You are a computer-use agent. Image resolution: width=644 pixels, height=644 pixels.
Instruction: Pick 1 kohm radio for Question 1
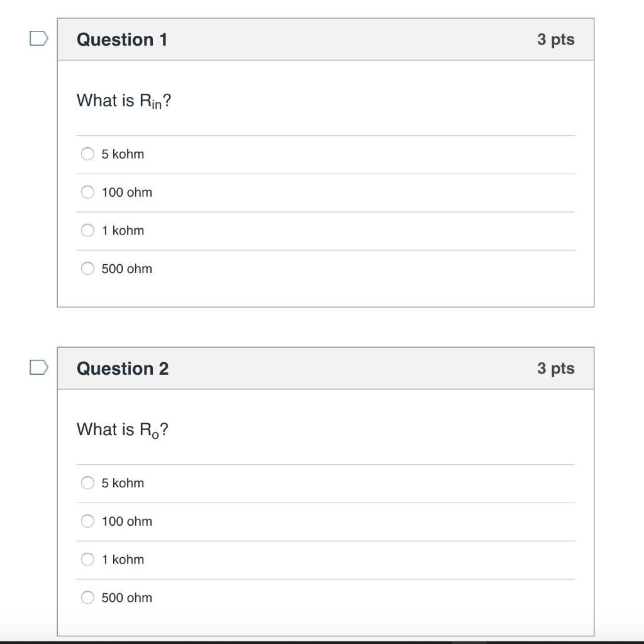point(88,231)
